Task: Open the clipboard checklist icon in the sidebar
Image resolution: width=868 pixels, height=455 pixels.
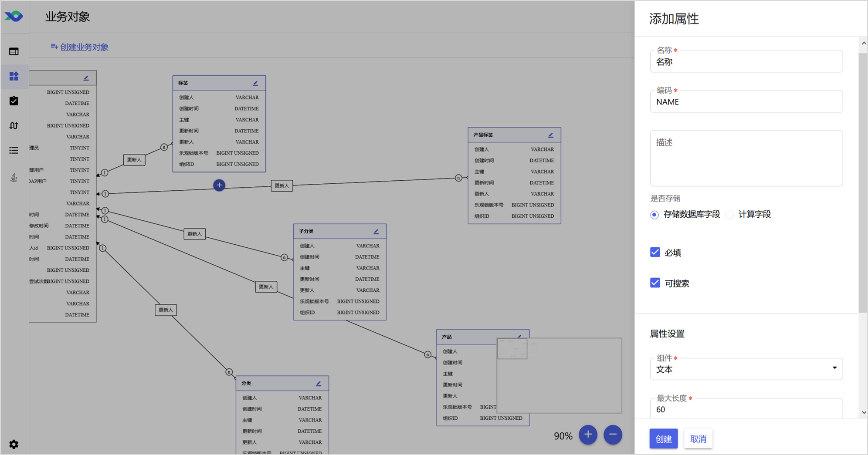Action: [x=14, y=101]
